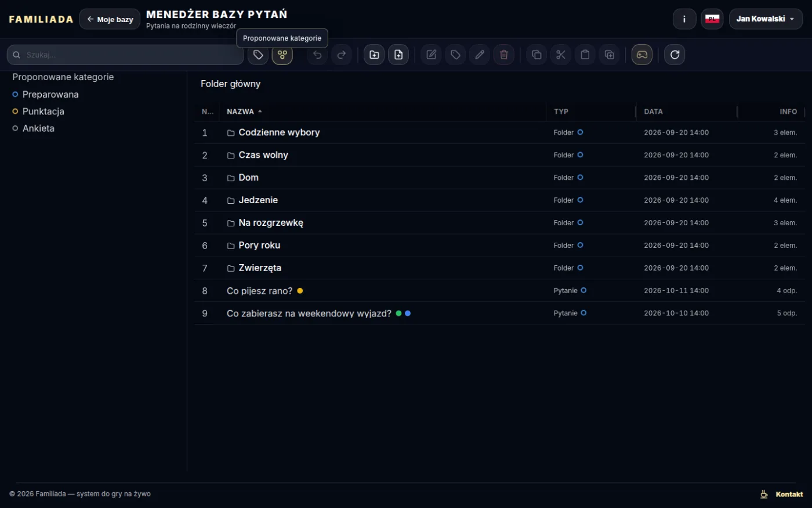Viewport: 812px width, 508px height.
Task: Open the Jedzenie folder row
Action: pos(499,200)
